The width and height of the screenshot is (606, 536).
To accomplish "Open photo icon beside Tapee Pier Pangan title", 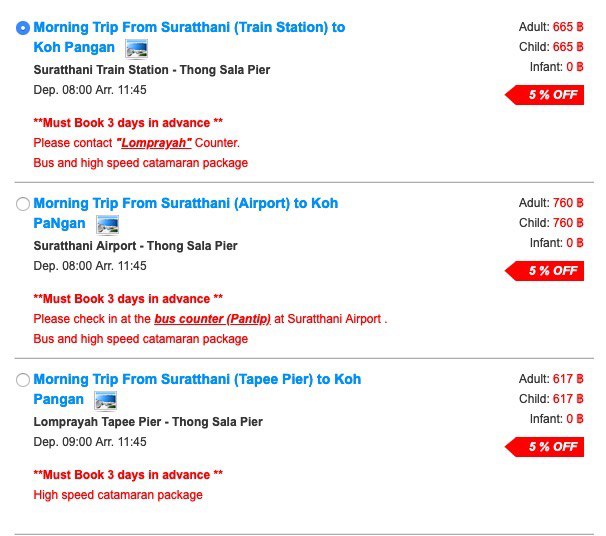I will [x=106, y=401].
